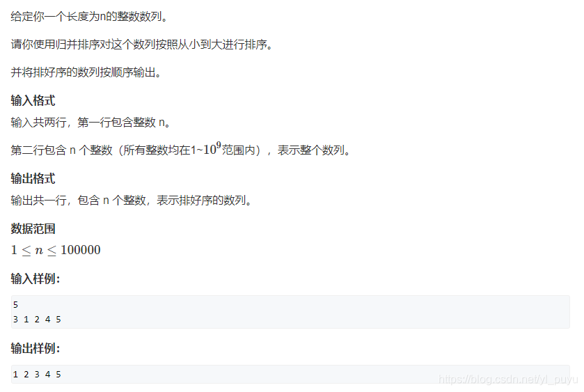The height and width of the screenshot is (392, 584).
Task: Click the text 输出共一行
Action: pyautogui.click(x=38, y=201)
